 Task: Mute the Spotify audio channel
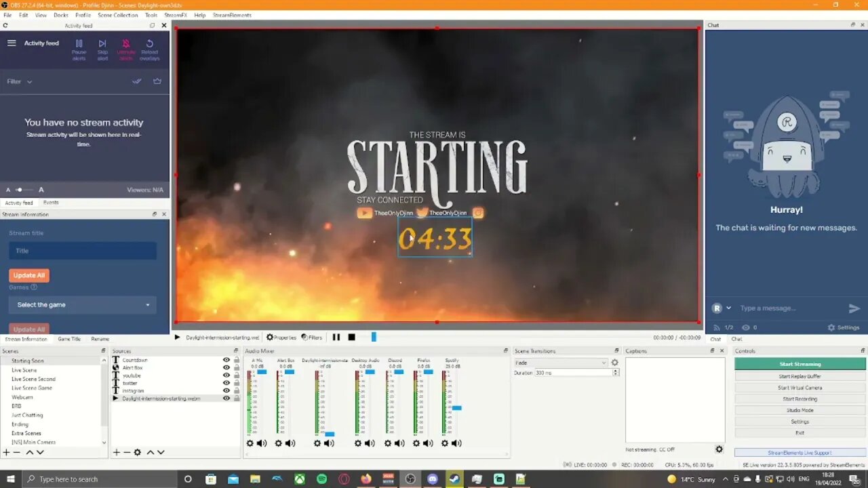coord(456,443)
